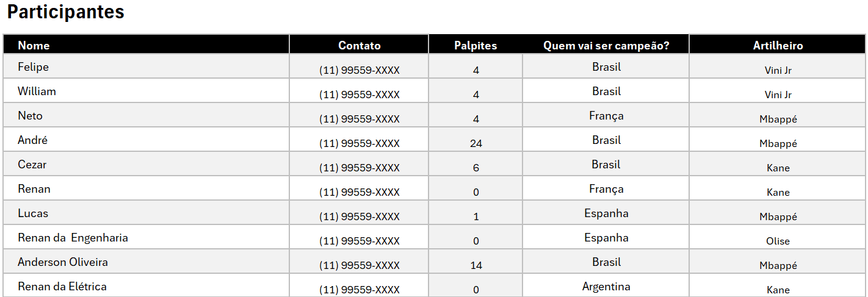Select the cell containing Neto
The width and height of the screenshot is (868, 297).
pos(31,116)
